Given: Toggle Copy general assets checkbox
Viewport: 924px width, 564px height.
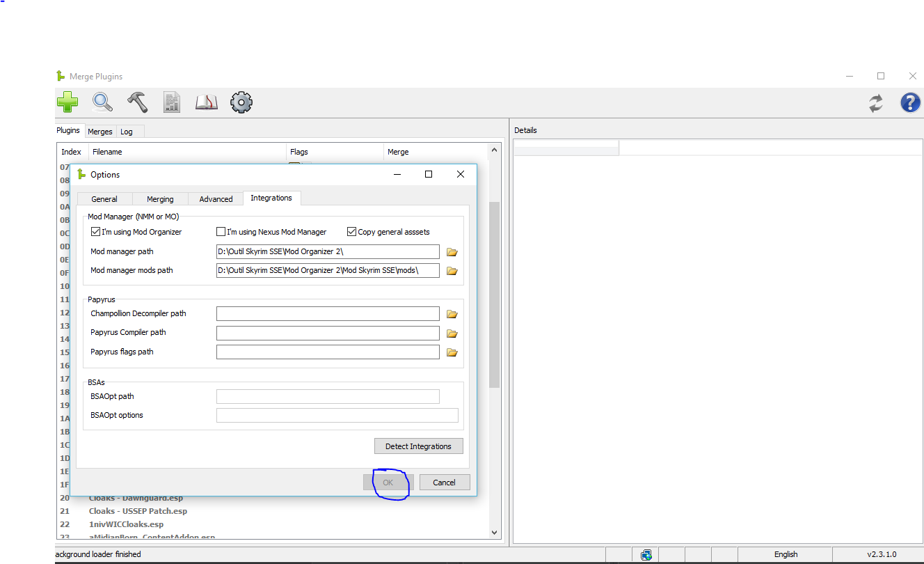Looking at the screenshot, I should pos(351,232).
